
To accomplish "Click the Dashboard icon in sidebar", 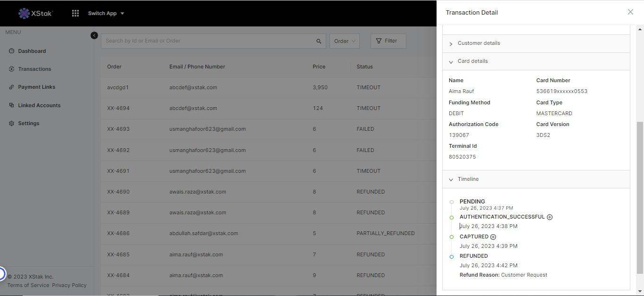I will pos(12,51).
